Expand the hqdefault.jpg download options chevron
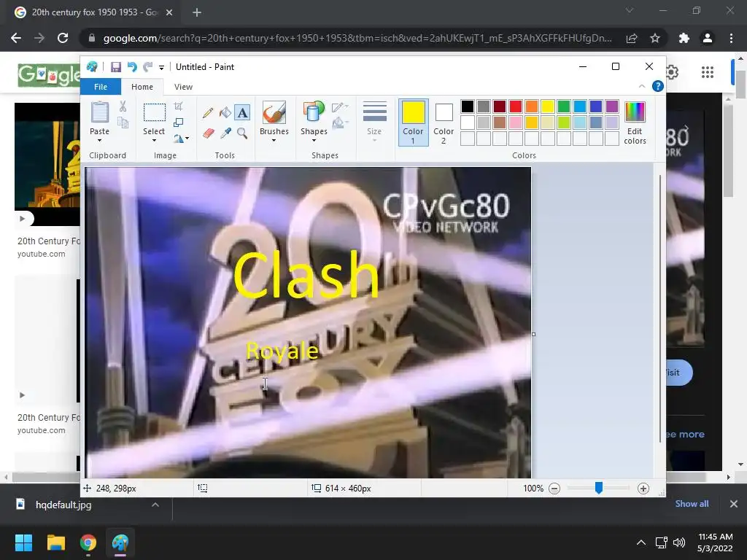The width and height of the screenshot is (747, 560). click(x=155, y=505)
